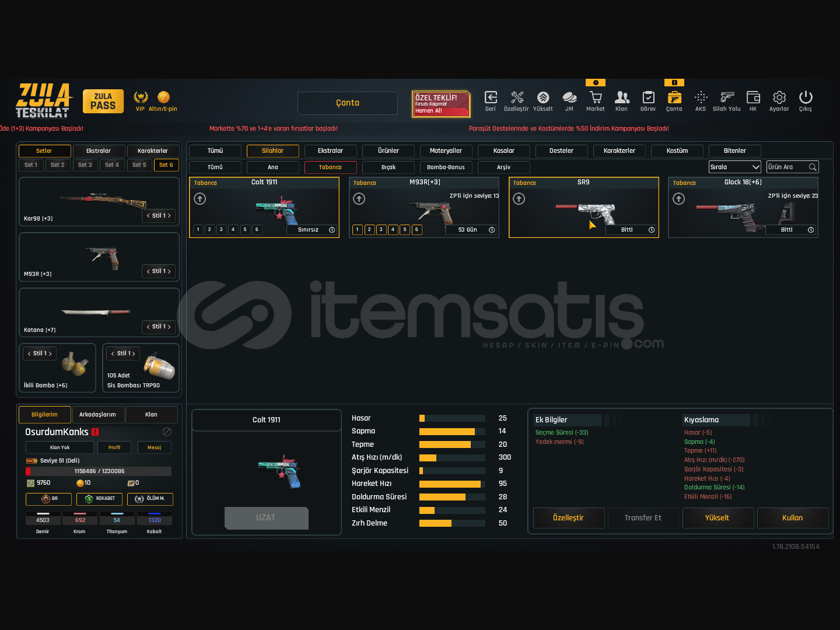Click the upgrade arrow on M93R[+3] card
The width and height of the screenshot is (840, 630).
[359, 199]
